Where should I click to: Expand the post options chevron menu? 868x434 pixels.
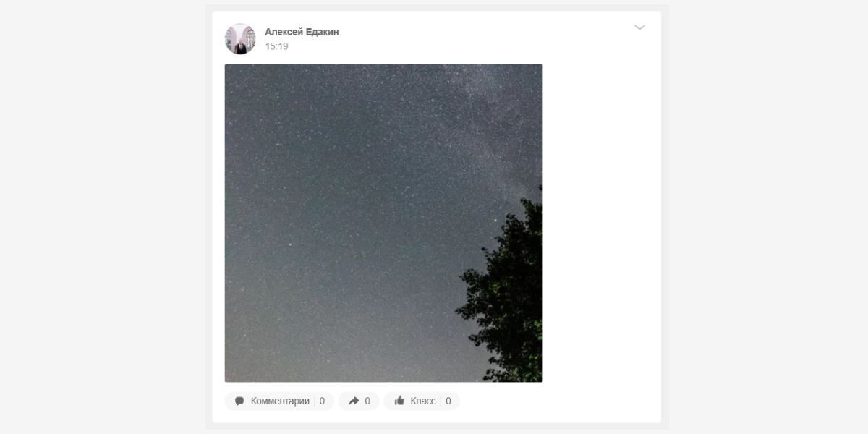639,27
